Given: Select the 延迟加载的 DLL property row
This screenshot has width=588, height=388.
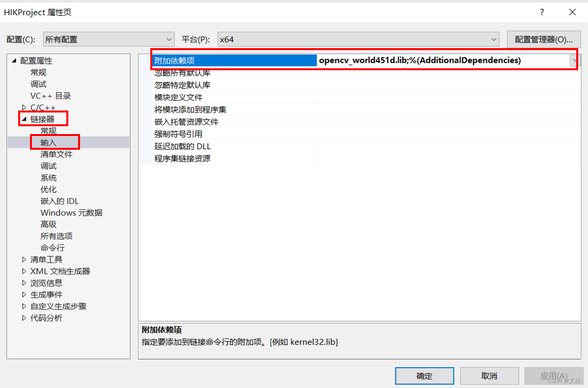Looking at the screenshot, I should click(366, 146).
